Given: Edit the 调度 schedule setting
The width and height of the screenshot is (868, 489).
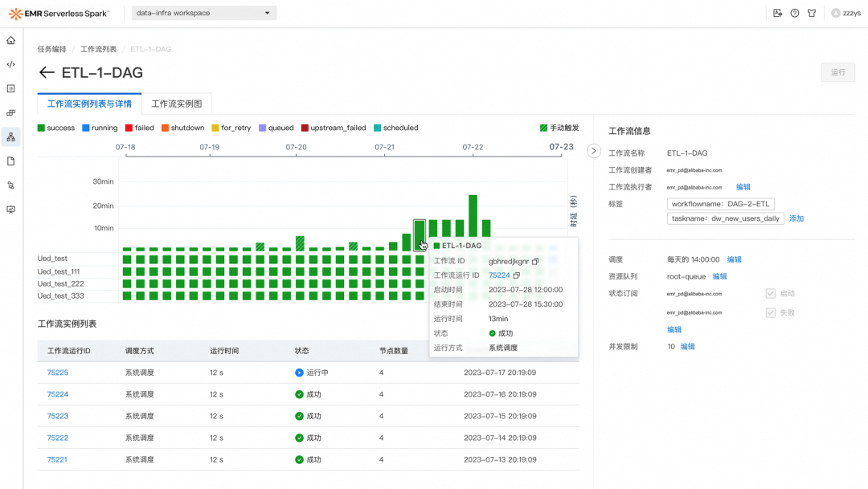Looking at the screenshot, I should (x=734, y=259).
